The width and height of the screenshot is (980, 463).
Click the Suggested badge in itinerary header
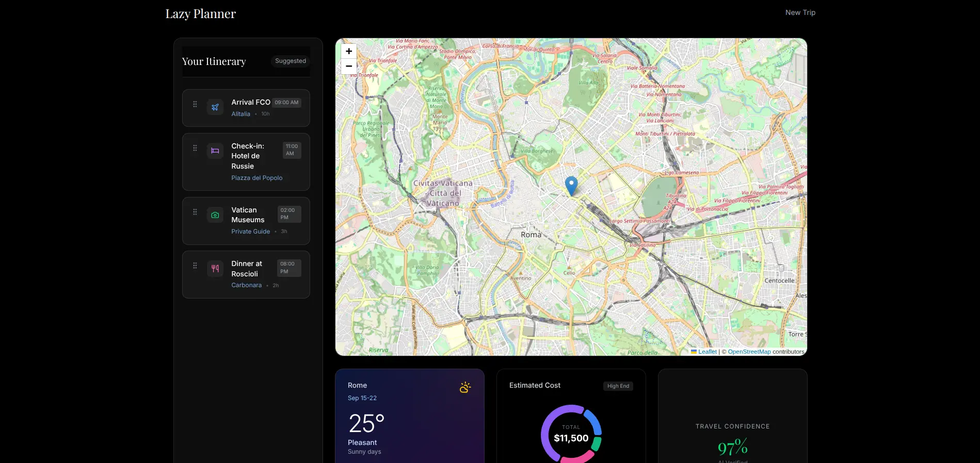290,61
